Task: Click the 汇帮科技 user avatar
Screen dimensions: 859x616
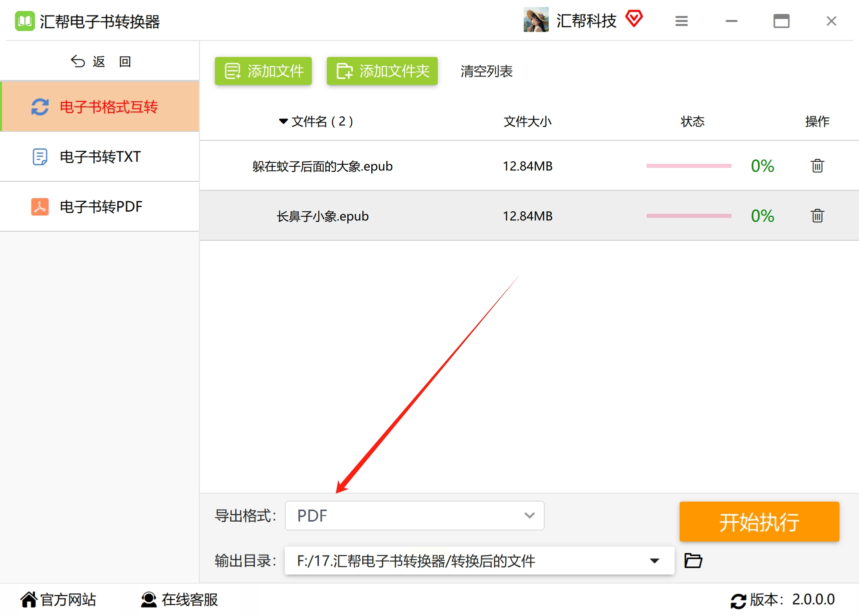Action: click(536, 20)
